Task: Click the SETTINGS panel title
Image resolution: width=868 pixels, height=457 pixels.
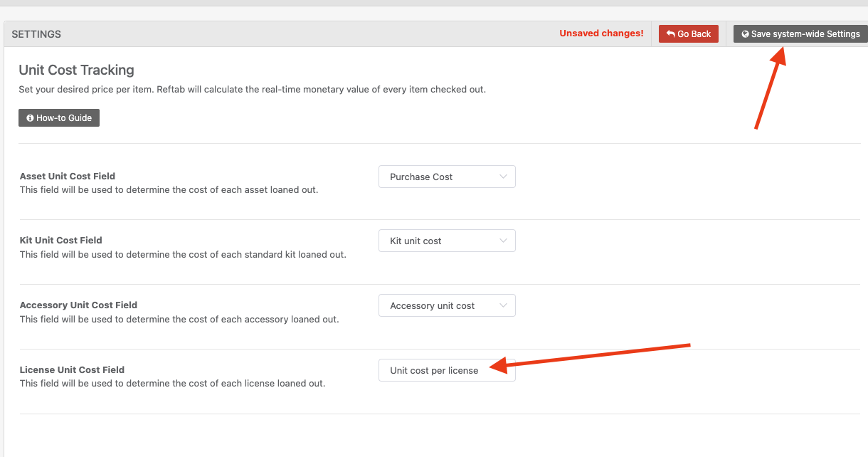Action: coord(36,34)
